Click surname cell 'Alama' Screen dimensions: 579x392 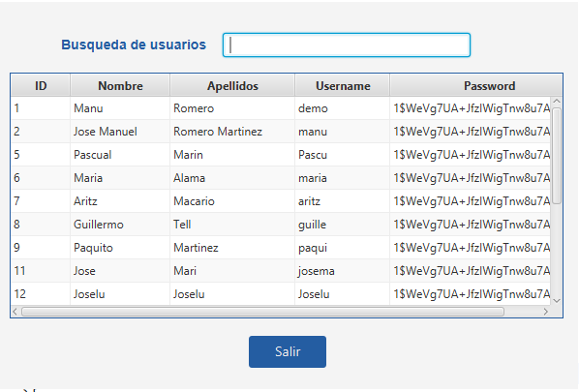232,178
